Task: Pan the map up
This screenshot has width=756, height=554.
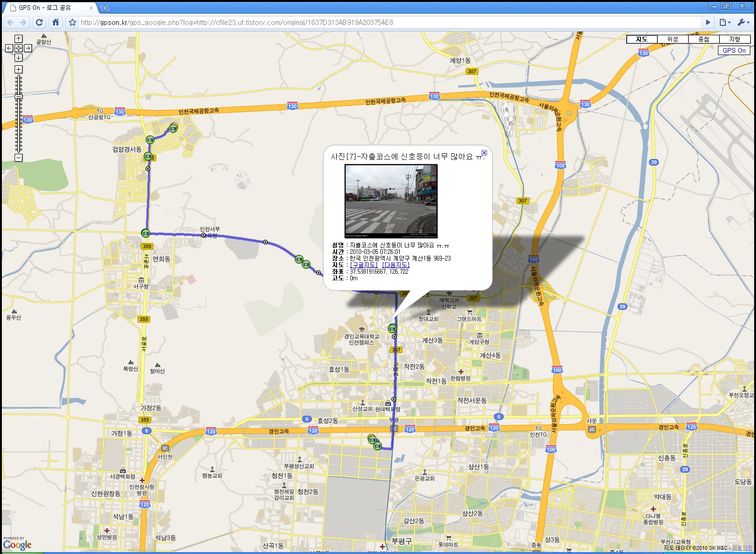Action: [x=18, y=39]
